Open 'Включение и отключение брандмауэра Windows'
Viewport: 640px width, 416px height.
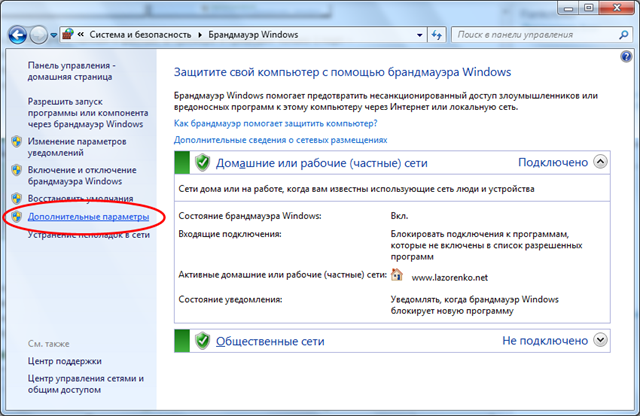click(82, 176)
